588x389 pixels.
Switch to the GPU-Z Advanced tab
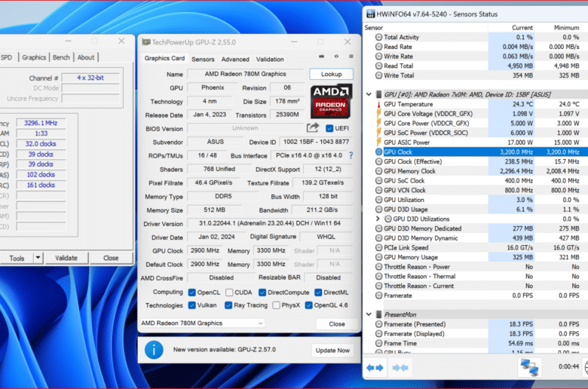(x=235, y=60)
